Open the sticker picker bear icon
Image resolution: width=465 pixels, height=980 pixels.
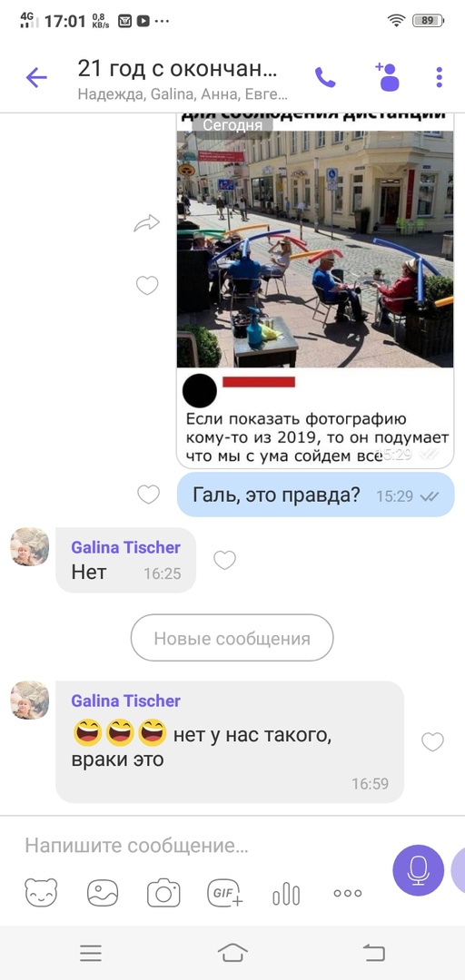tap(41, 893)
